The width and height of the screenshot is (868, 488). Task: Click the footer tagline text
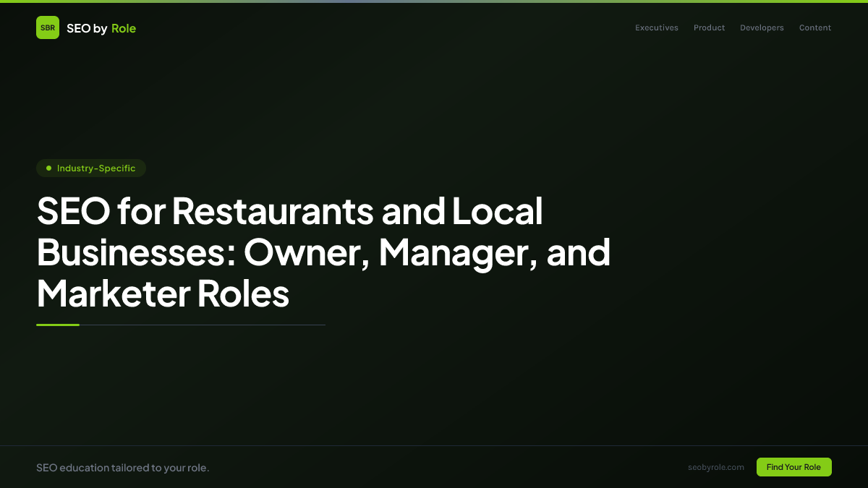pos(123,467)
